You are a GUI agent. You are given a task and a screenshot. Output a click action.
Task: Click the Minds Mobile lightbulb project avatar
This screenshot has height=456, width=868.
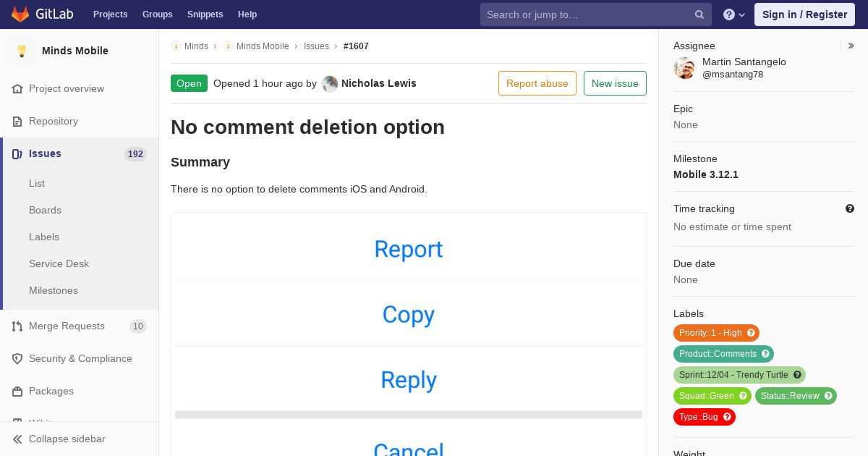22,51
